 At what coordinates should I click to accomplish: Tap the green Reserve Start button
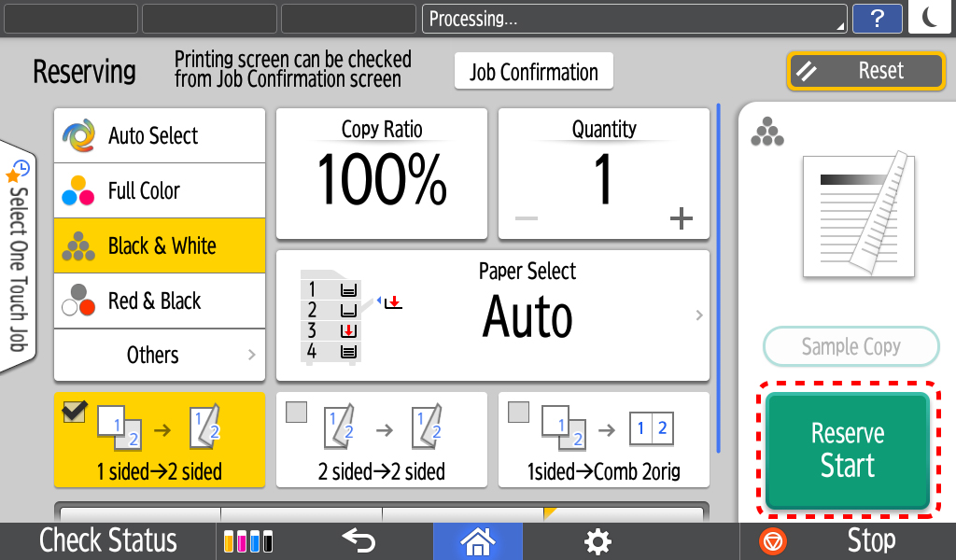[848, 450]
